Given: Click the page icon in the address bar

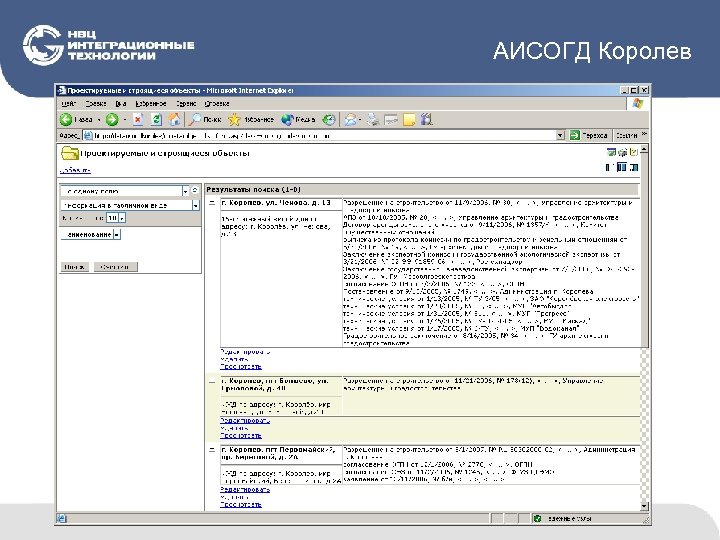Looking at the screenshot, I should (88, 135).
